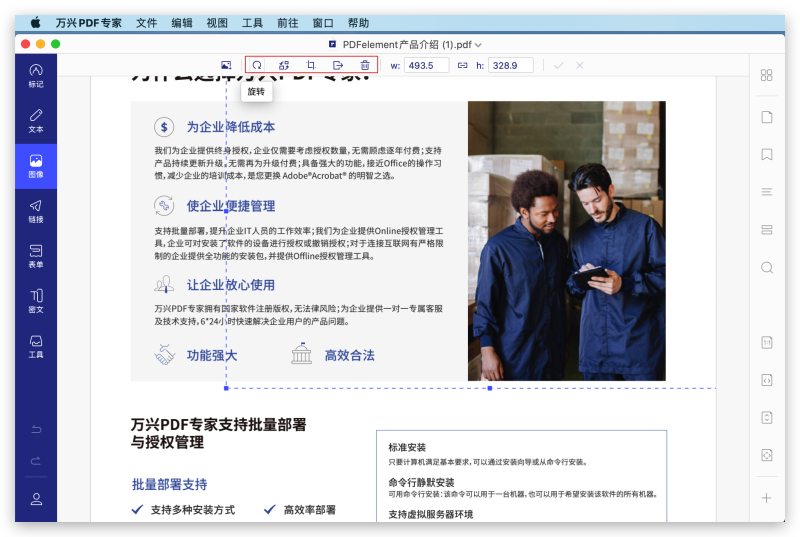Show page thumbnails grid panel
The height and width of the screenshot is (537, 800).
(767, 75)
